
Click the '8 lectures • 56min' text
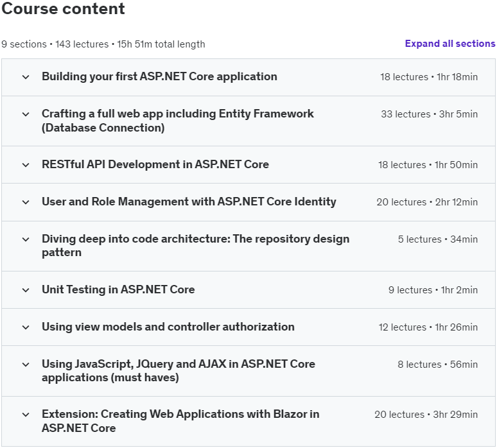tap(438, 365)
